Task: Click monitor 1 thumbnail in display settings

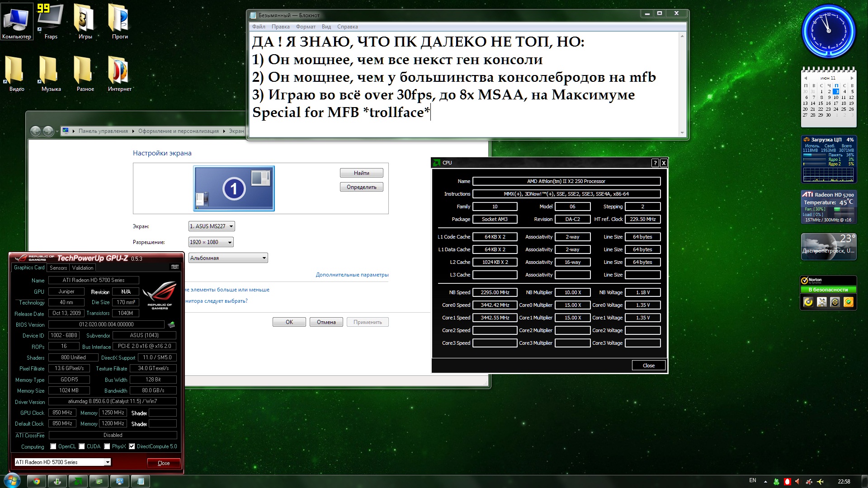Action: coord(234,188)
